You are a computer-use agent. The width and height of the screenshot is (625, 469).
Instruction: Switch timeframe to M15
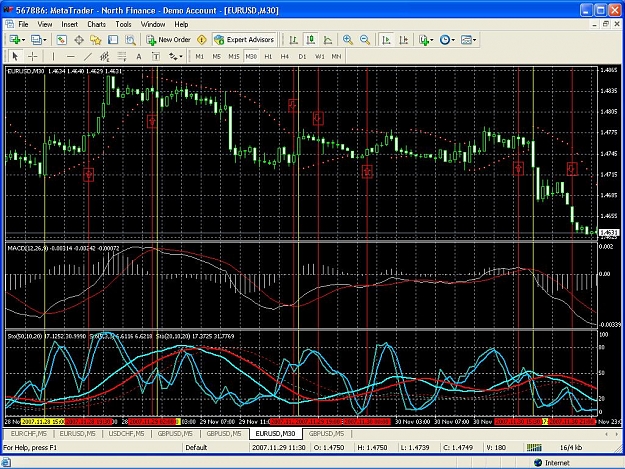click(x=234, y=57)
